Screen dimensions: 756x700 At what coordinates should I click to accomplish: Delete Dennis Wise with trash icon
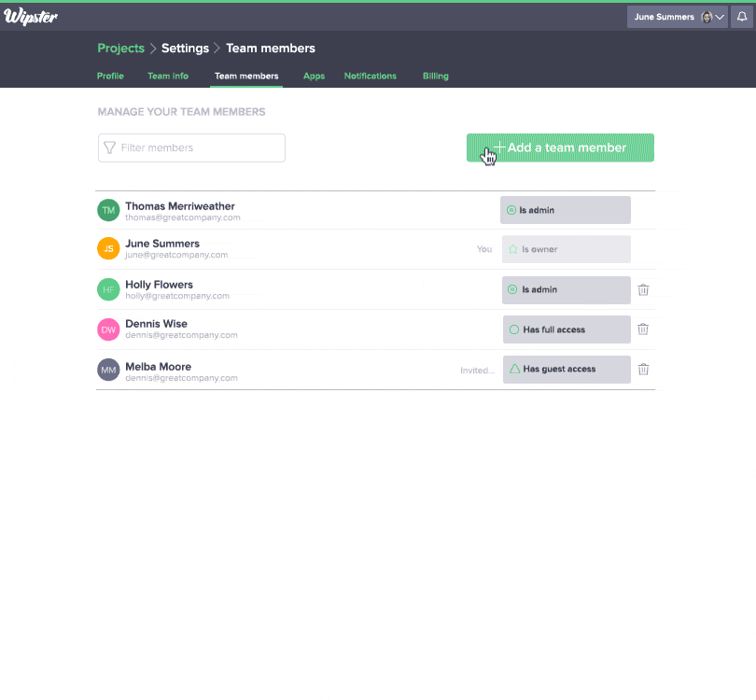pos(643,329)
